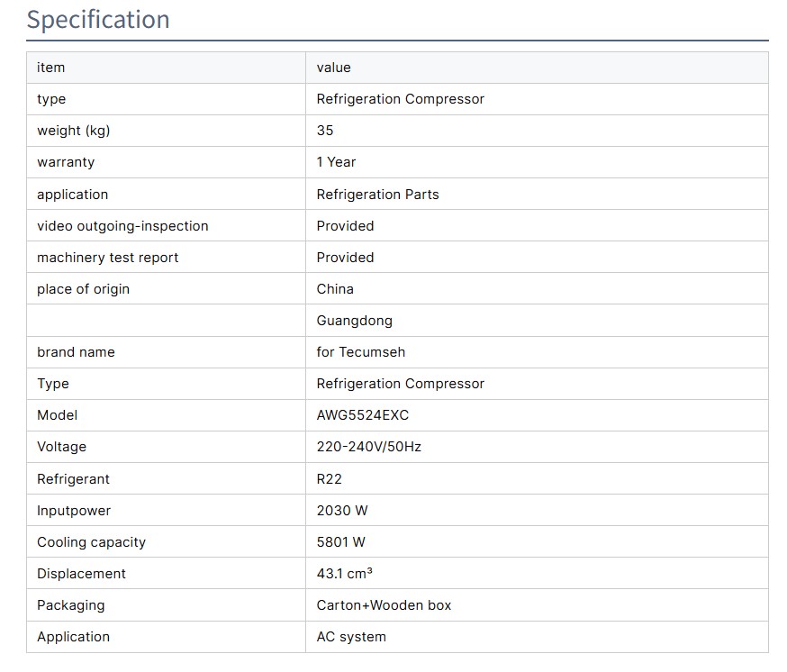Click the model value AWG5524EXC

click(362, 415)
